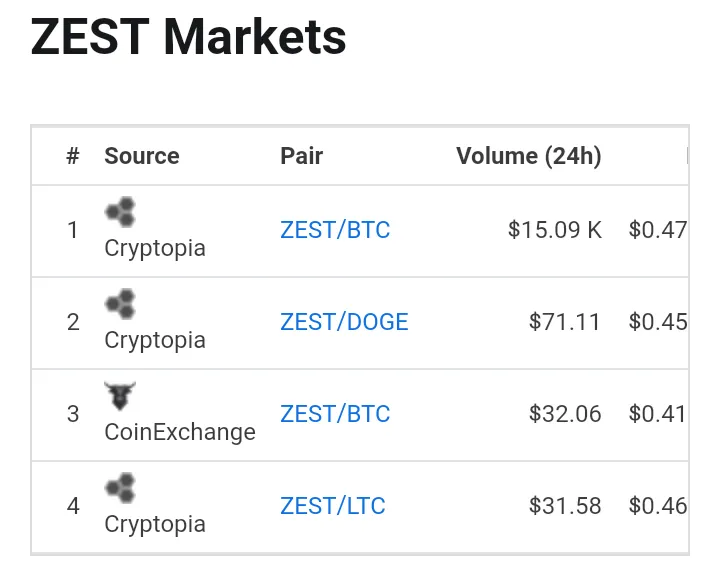Click the $71.11 volume value
720x576 pixels.
click(x=565, y=322)
